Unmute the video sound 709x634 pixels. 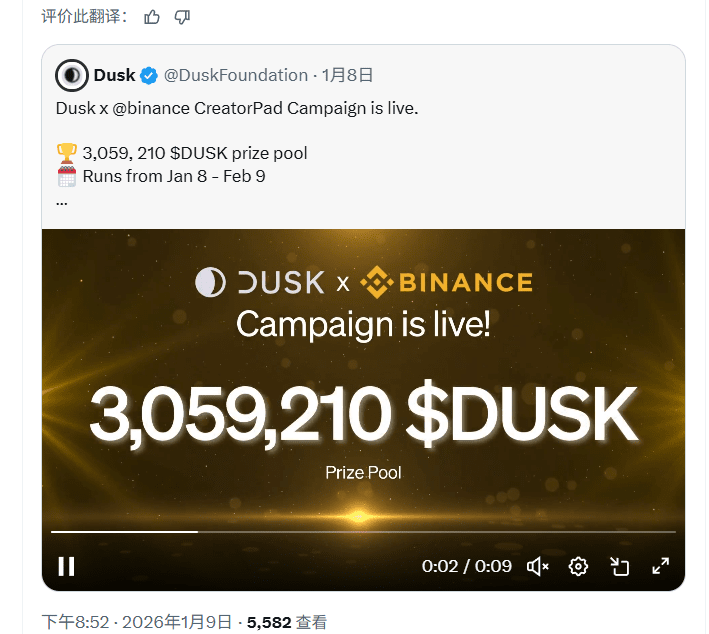point(537,566)
